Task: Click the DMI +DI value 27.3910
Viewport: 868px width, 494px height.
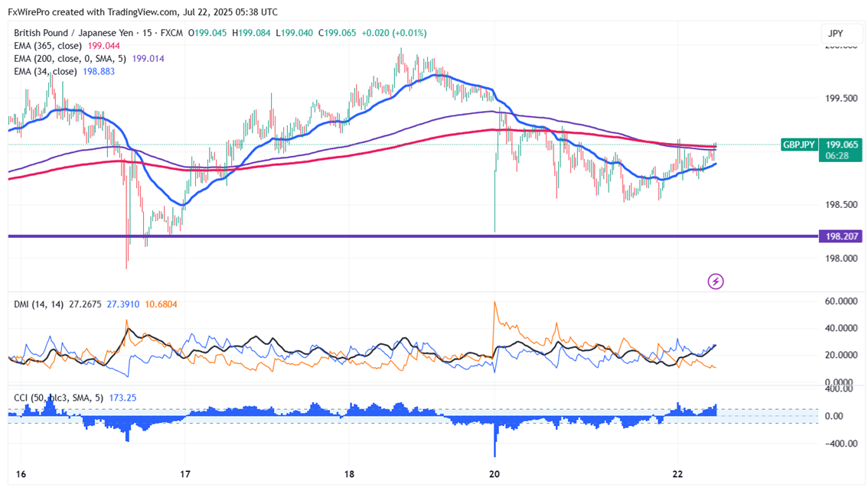Action: 123,304
